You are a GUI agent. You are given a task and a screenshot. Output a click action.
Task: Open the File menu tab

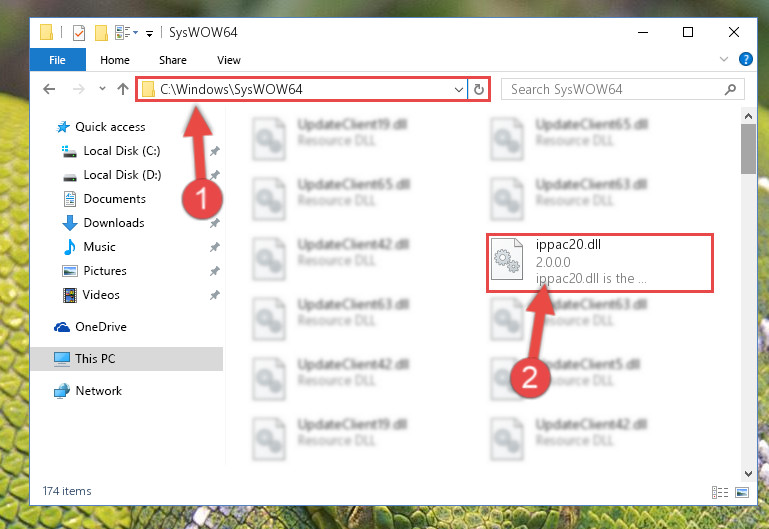(57, 60)
